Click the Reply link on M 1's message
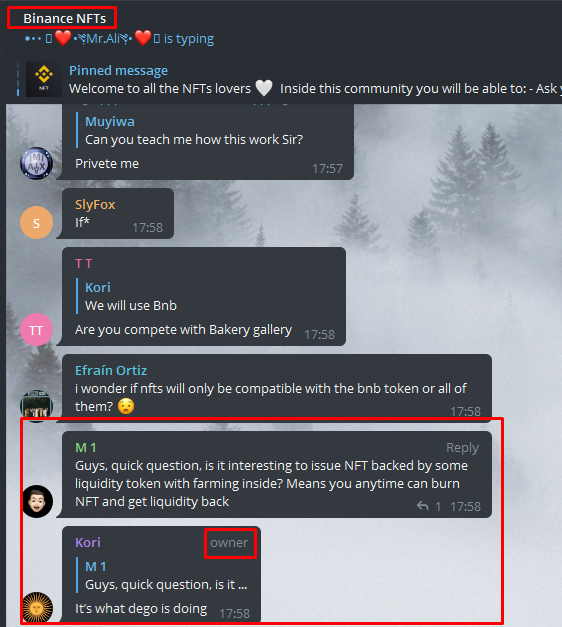Viewport: 562px width, 627px height. pos(462,447)
